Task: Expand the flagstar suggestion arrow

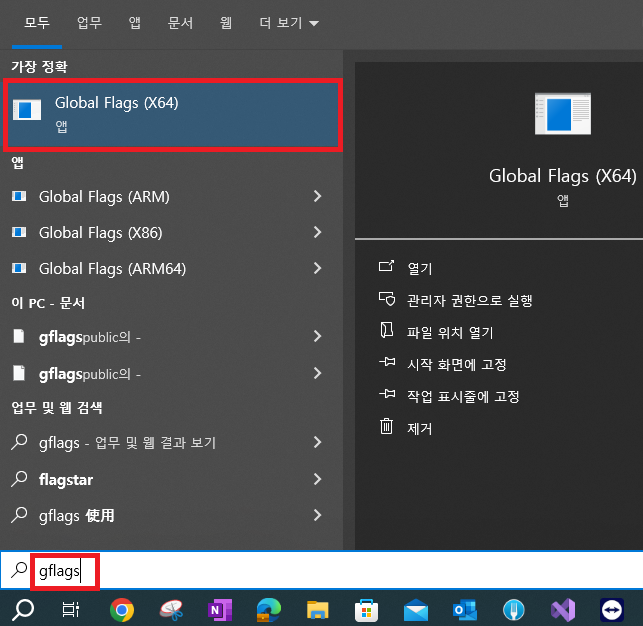Action: (x=317, y=479)
